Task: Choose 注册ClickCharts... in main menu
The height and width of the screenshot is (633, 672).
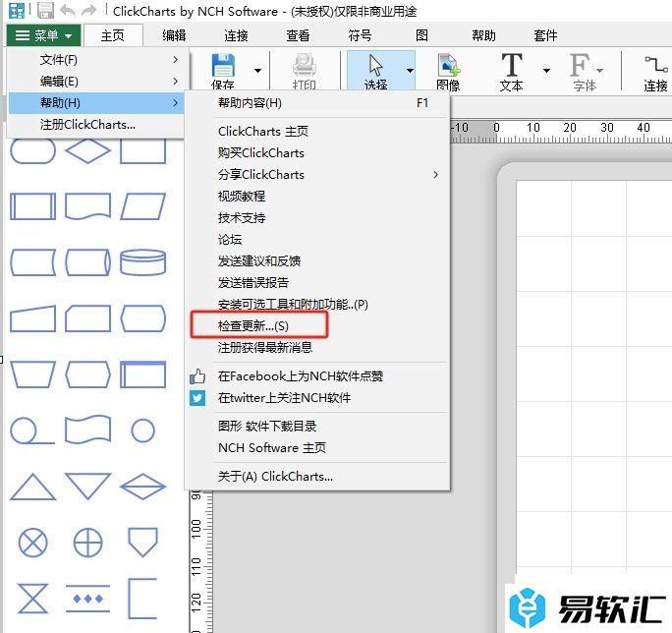Action: pyautogui.click(x=97, y=125)
